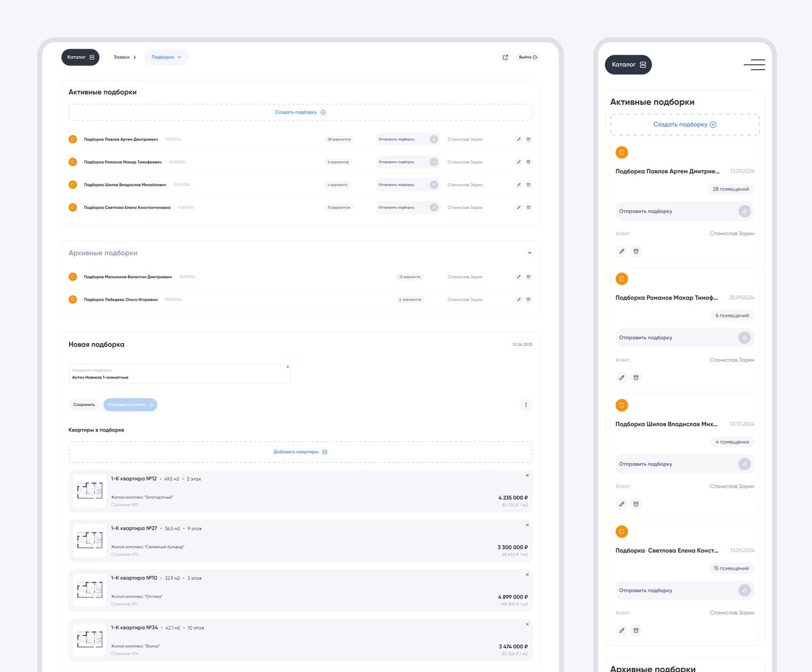Viewport: 812px width, 672px height.
Task: Click the Отправить клиенту button
Action: 130,405
